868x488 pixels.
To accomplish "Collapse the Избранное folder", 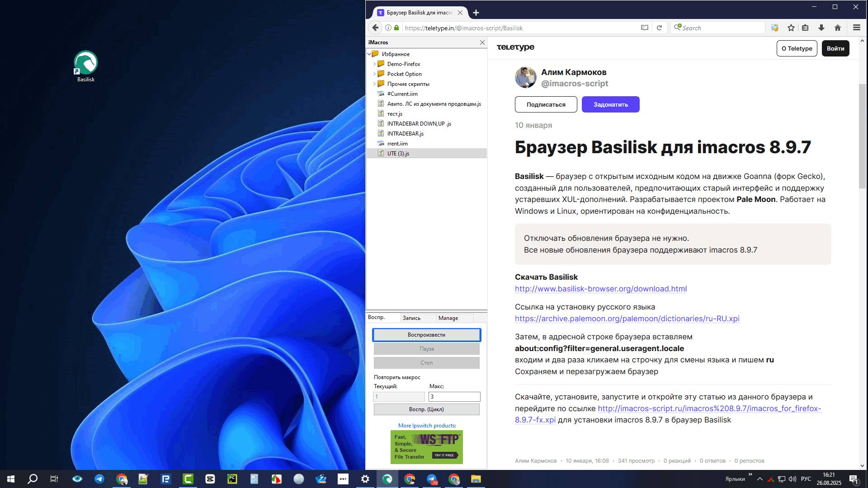I will coord(369,54).
